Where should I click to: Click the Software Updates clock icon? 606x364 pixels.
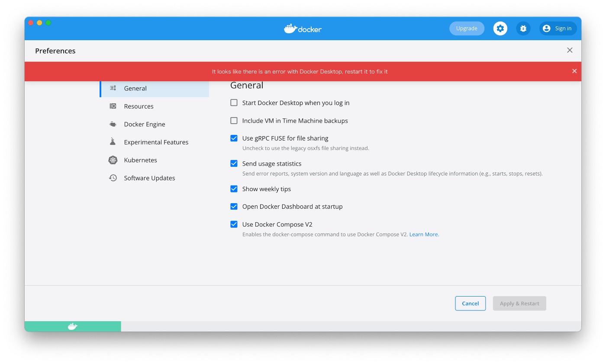113,177
